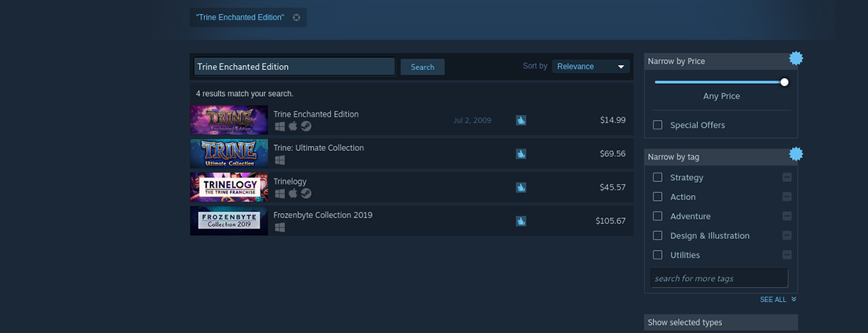Viewport: 868px width, 333px height.
Task: Click the $14.99 price
Action: (x=613, y=120)
